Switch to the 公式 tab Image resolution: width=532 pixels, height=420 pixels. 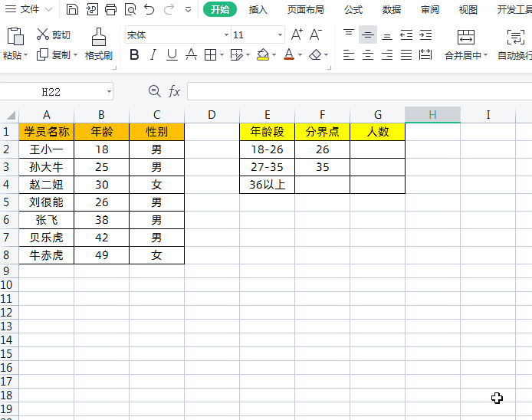pyautogui.click(x=353, y=9)
